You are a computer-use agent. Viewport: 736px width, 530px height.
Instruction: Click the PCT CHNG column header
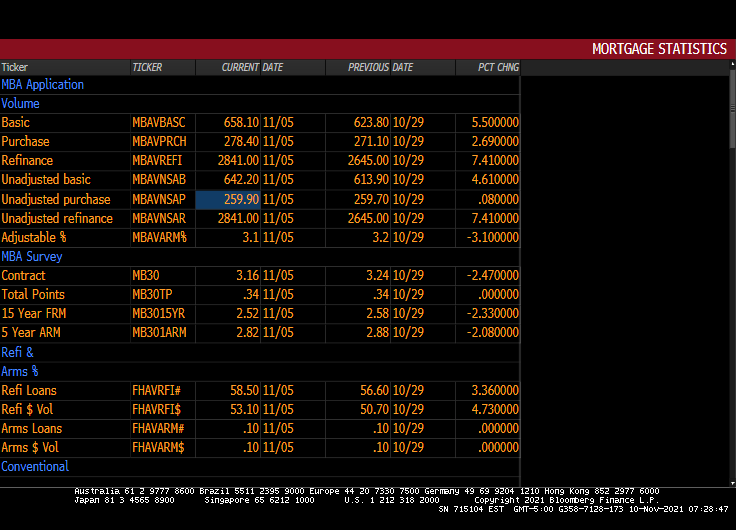pyautogui.click(x=499, y=68)
